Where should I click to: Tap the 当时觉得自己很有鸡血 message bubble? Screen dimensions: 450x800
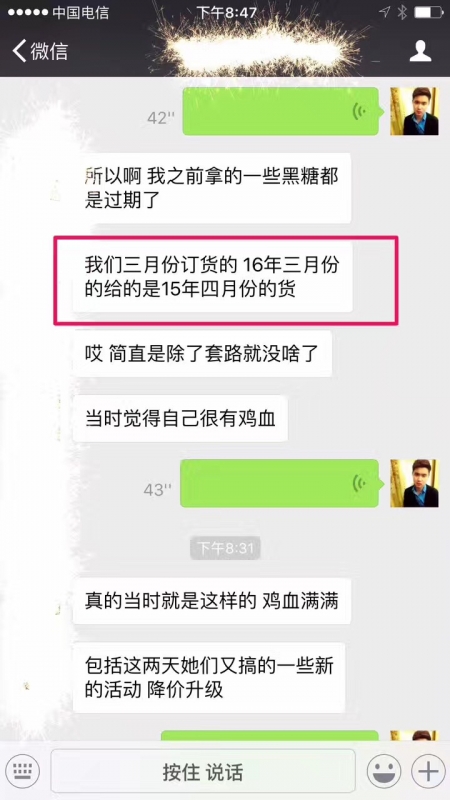180,418
